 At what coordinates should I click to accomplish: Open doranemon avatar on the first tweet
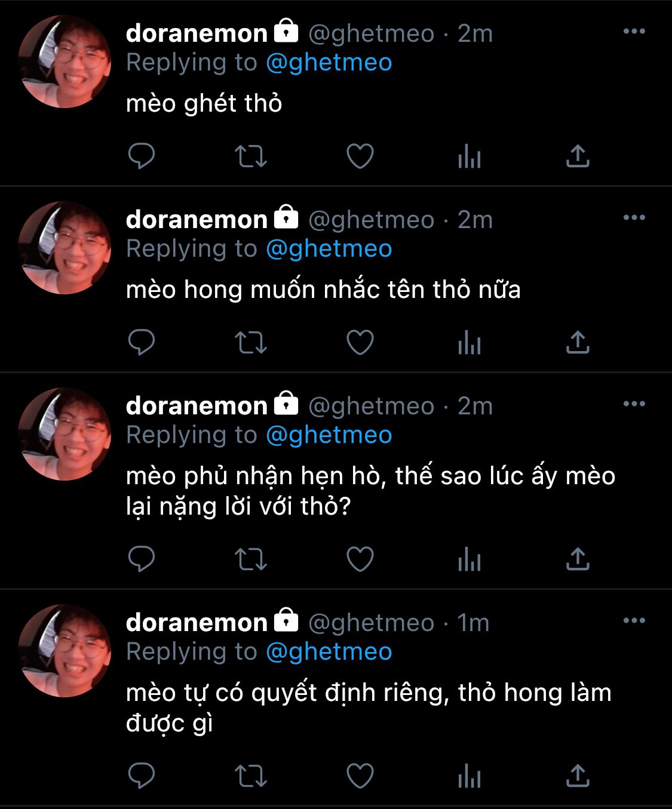[x=65, y=62]
